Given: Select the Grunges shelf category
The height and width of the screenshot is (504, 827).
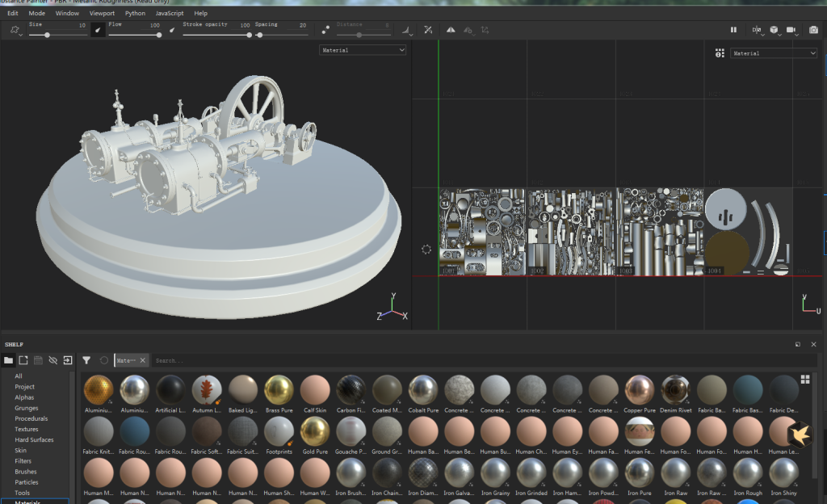Looking at the screenshot, I should pyautogui.click(x=27, y=408).
